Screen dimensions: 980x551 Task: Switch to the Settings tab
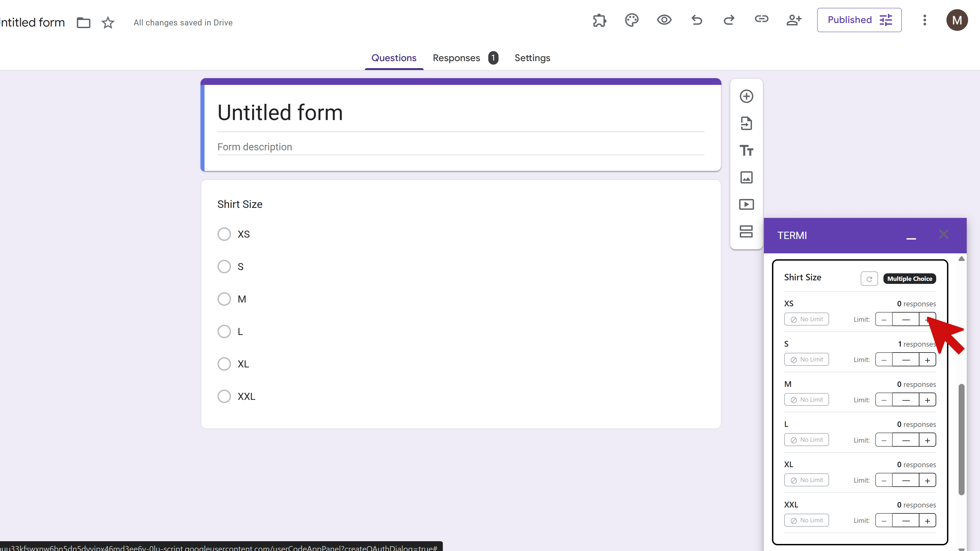point(532,58)
